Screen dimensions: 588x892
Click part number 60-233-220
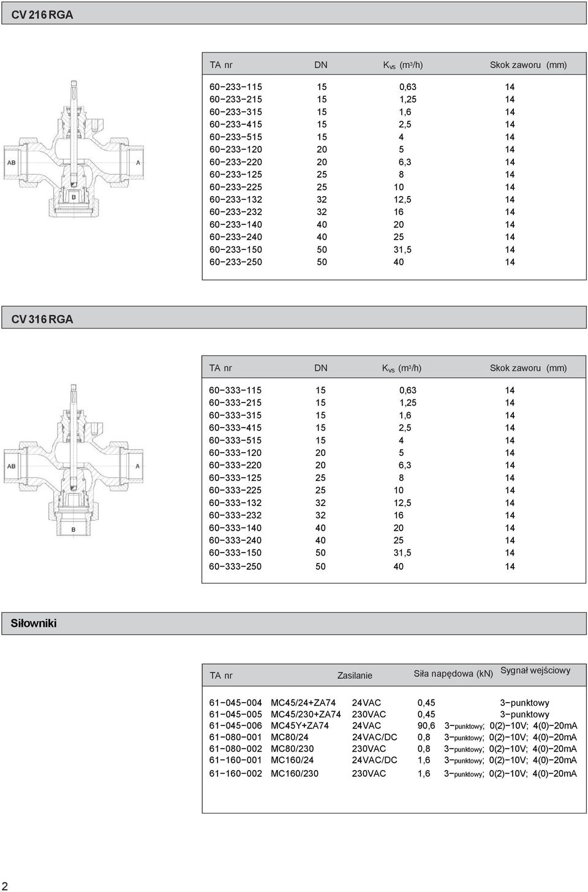click(235, 162)
